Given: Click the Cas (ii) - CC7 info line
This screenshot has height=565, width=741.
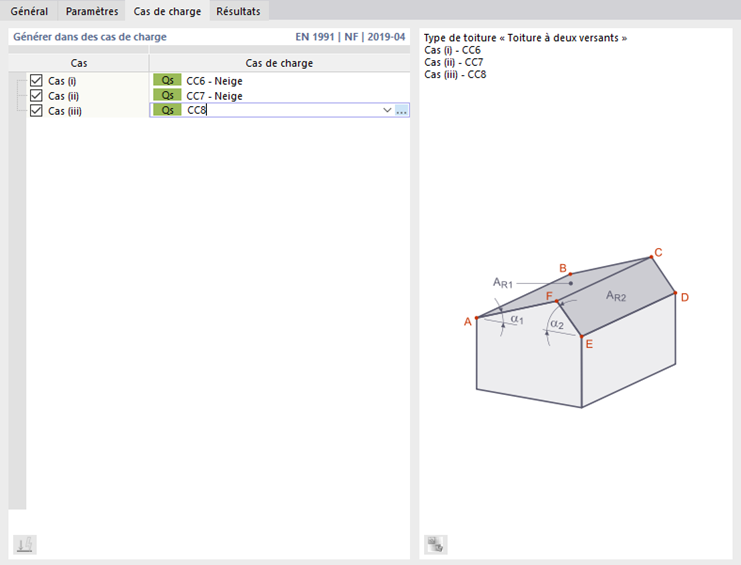Looking at the screenshot, I should coord(454,62).
